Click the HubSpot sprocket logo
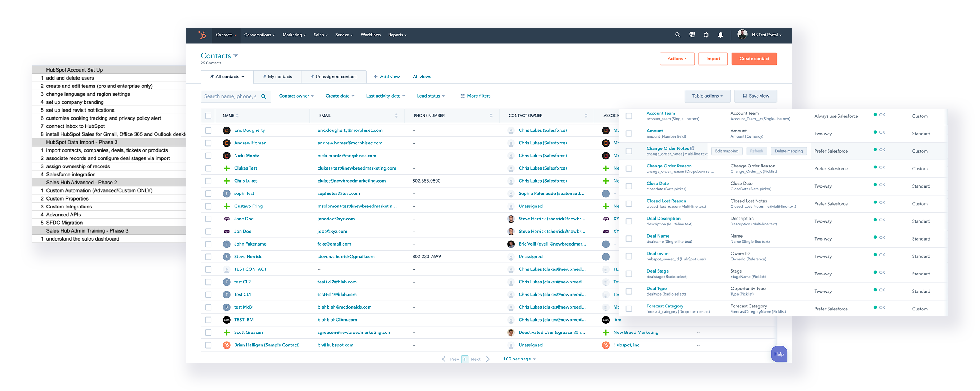Image resolution: width=980 pixels, height=391 pixels. point(202,35)
